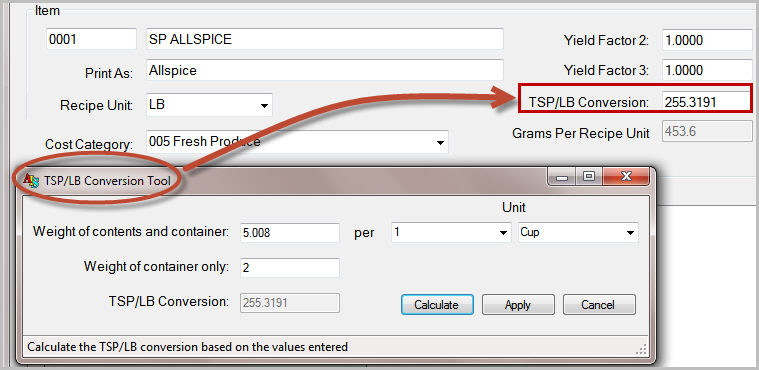Focus the Weight of container only field
The width and height of the screenshot is (759, 370).
[x=290, y=268]
